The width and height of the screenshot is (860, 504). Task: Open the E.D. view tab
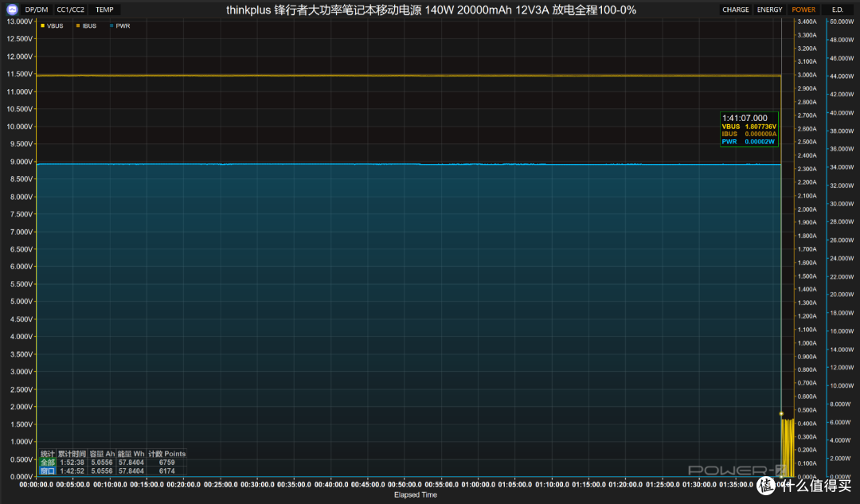click(x=837, y=10)
